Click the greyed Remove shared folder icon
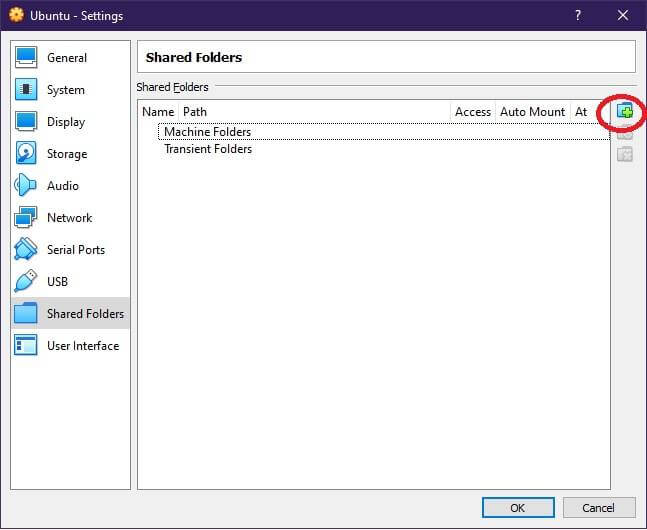 [x=625, y=155]
